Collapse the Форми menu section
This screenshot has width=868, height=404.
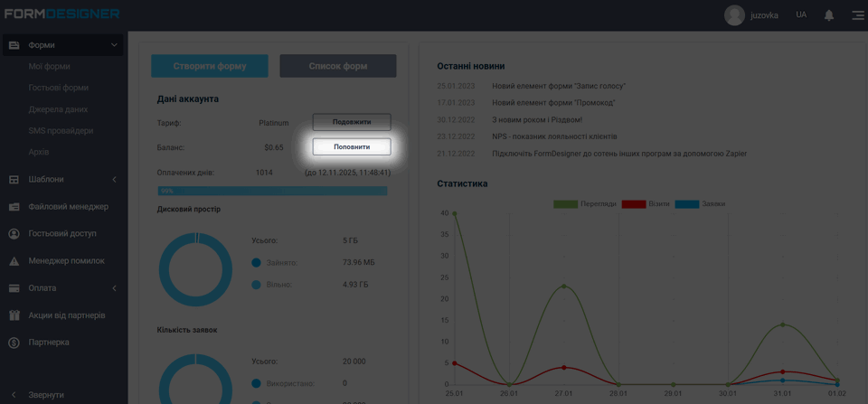(x=114, y=45)
